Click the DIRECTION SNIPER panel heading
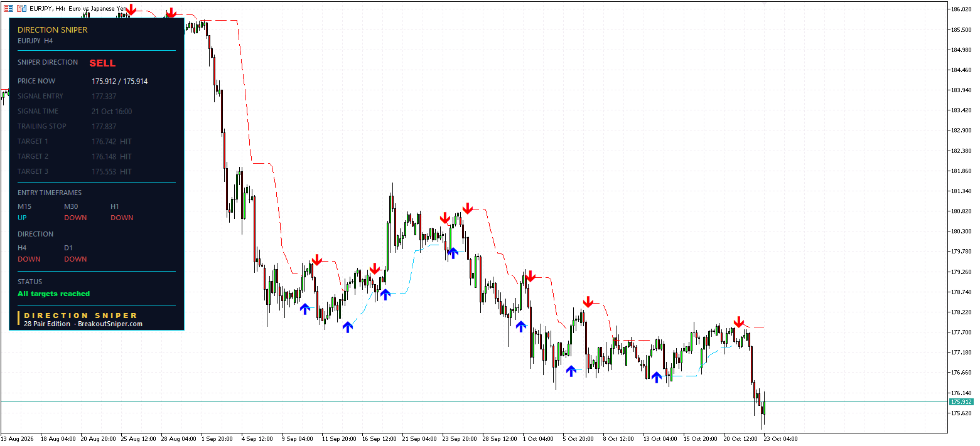The image size is (980, 446). (53, 29)
